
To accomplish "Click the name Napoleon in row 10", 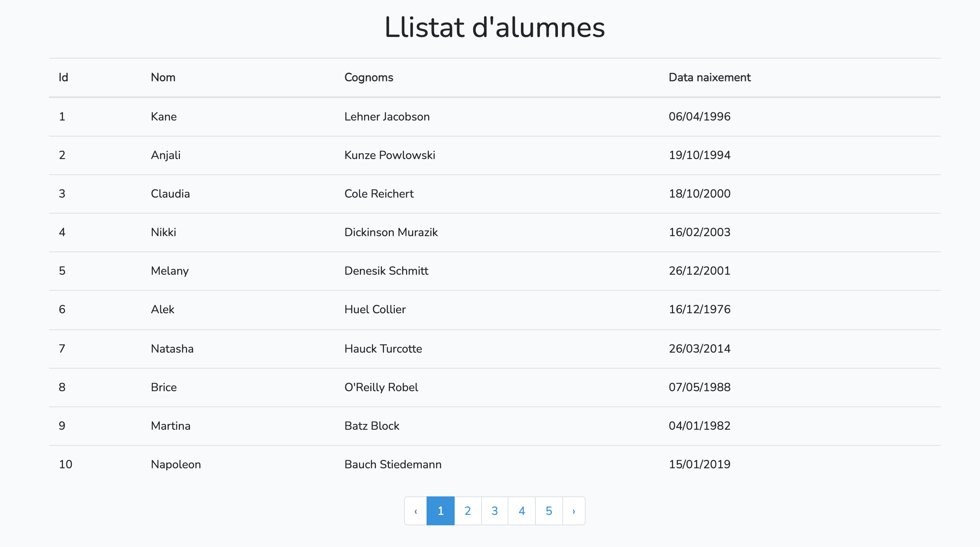I will pyautogui.click(x=176, y=464).
